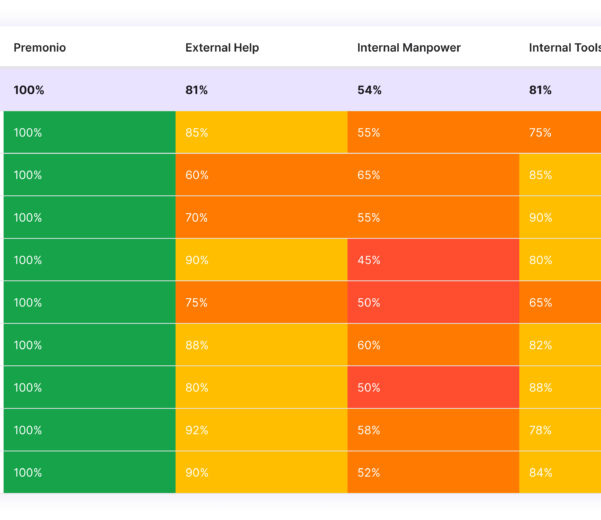Click the Premonio column header
Viewport: 601px width, 520px height.
[x=40, y=48]
